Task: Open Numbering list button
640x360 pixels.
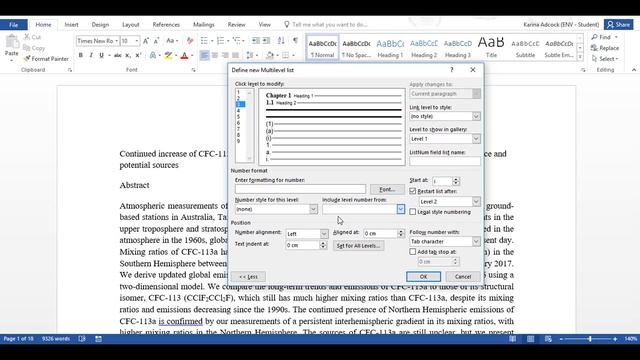Action: [220, 40]
